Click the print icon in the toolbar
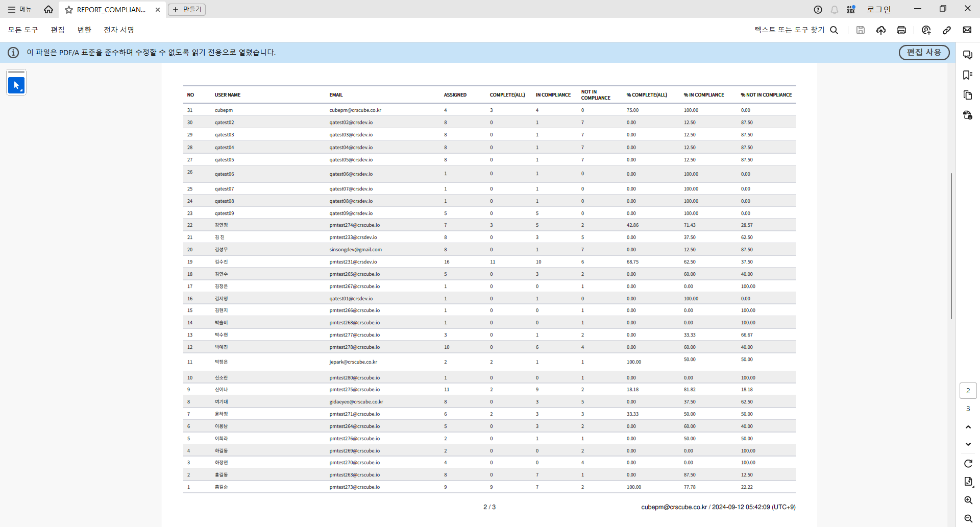 [x=901, y=30]
